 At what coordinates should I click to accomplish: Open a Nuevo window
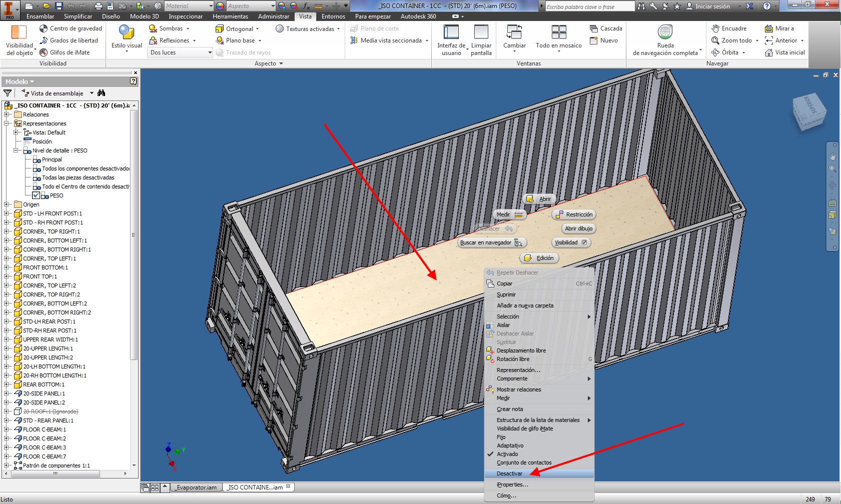pos(604,40)
